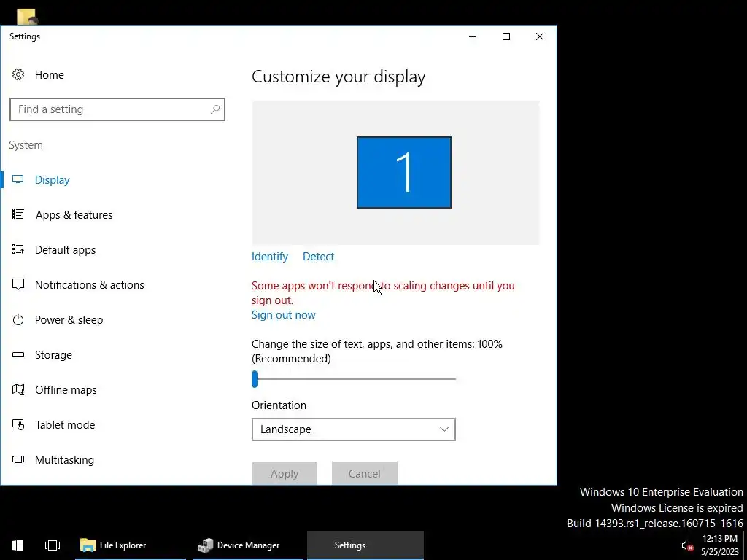
Task: Click the Default apps icon
Action: [x=18, y=249]
